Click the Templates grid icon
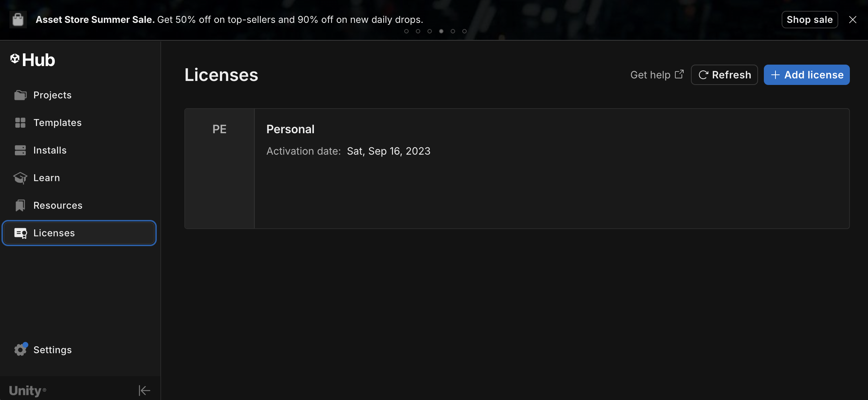 pos(20,123)
